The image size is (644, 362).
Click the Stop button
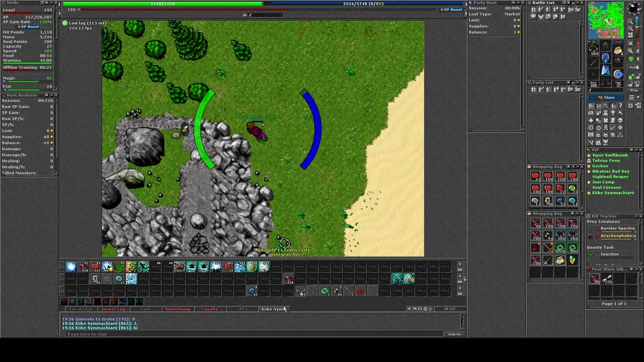(x=634, y=90)
